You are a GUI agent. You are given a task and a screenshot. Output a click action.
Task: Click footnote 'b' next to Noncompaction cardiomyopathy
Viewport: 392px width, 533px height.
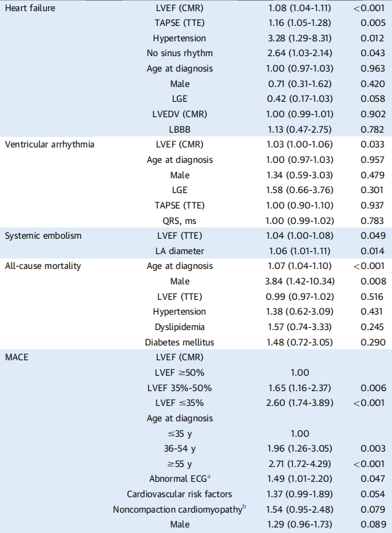click(x=244, y=507)
